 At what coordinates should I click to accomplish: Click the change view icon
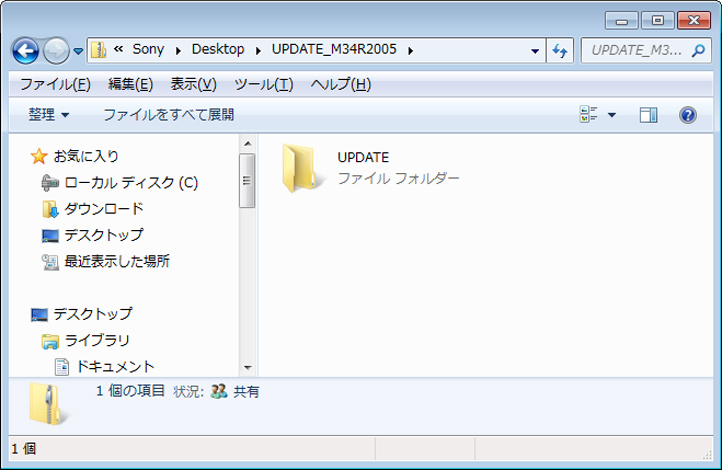pyautogui.click(x=589, y=115)
